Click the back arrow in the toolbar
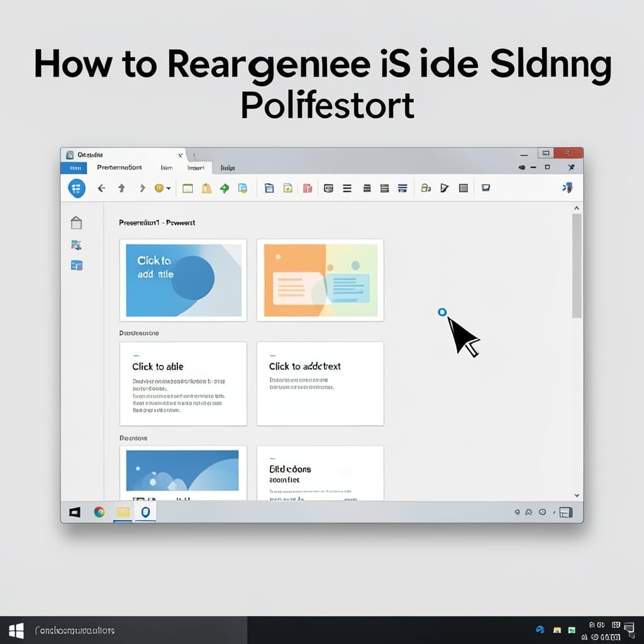 101,188
